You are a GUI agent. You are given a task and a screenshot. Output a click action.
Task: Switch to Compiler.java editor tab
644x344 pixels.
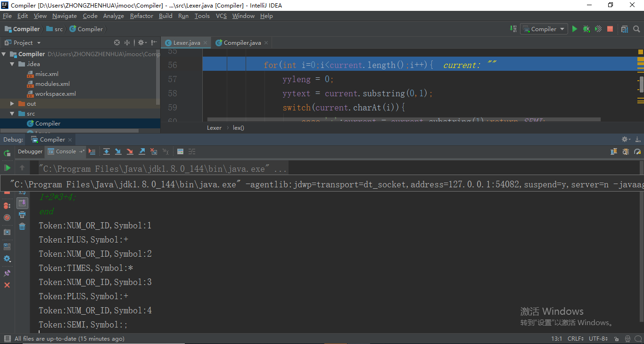(x=242, y=42)
